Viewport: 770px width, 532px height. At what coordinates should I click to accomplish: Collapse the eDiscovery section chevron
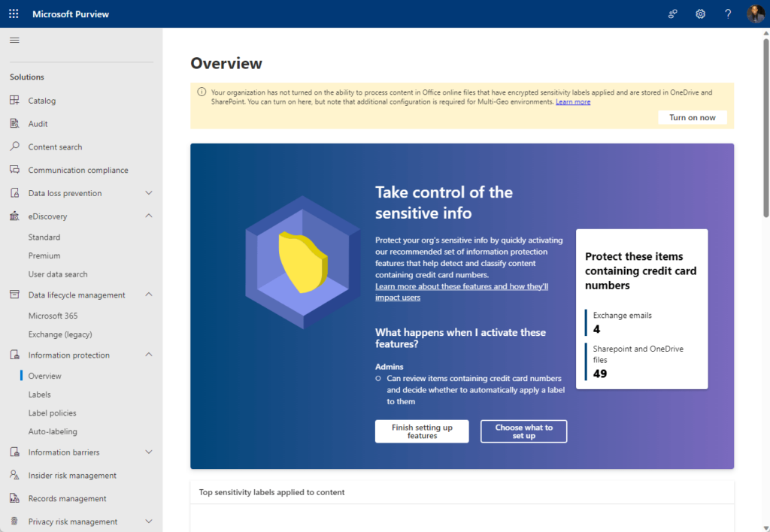pos(149,216)
